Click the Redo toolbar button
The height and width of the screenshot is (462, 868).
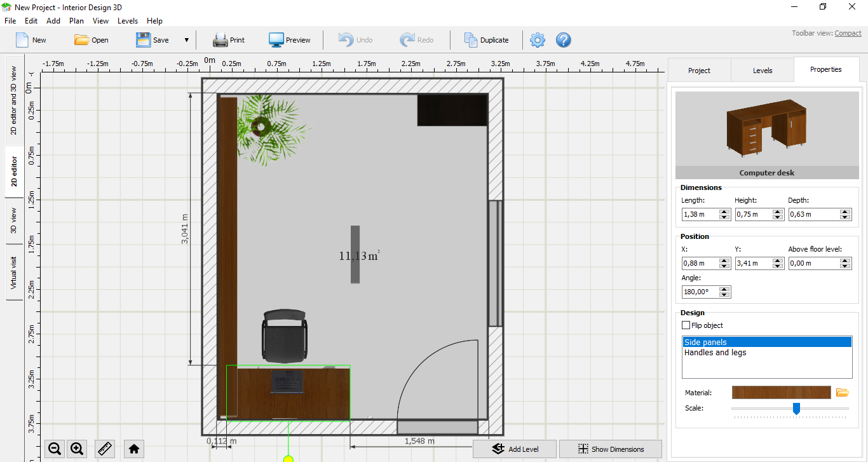(x=417, y=40)
